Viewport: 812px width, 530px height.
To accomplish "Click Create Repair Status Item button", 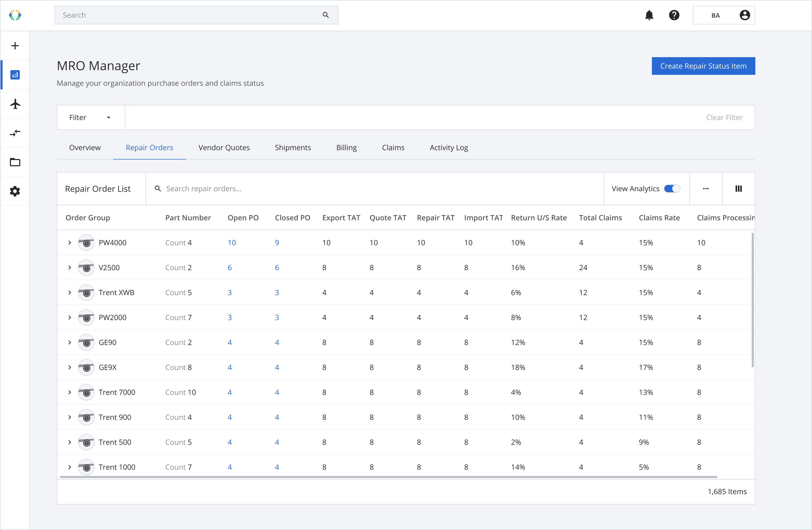I will (703, 66).
